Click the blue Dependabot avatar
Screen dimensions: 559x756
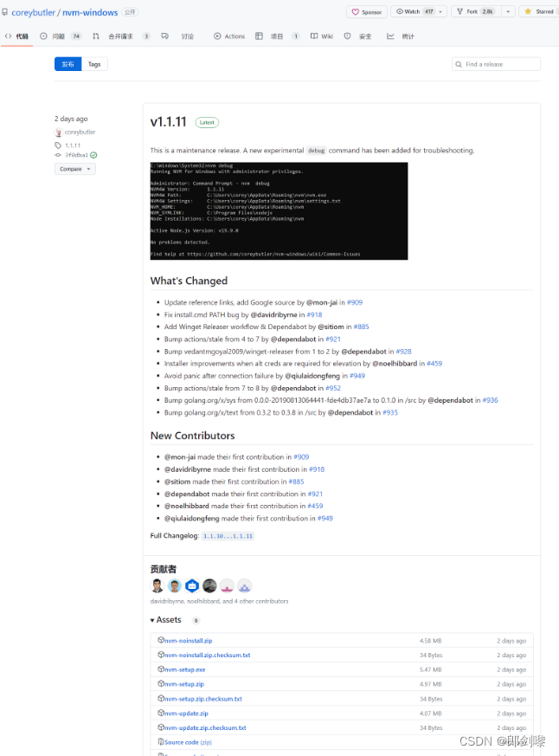coord(192,585)
